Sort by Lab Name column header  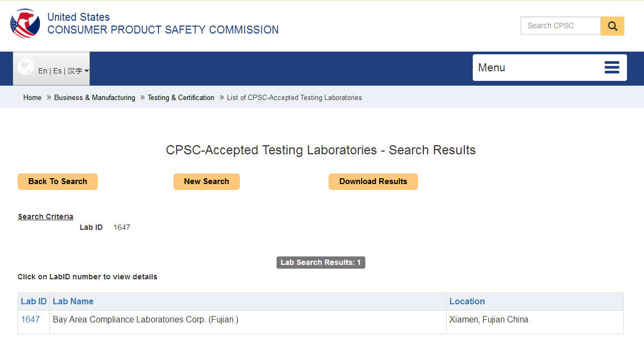coord(73,302)
